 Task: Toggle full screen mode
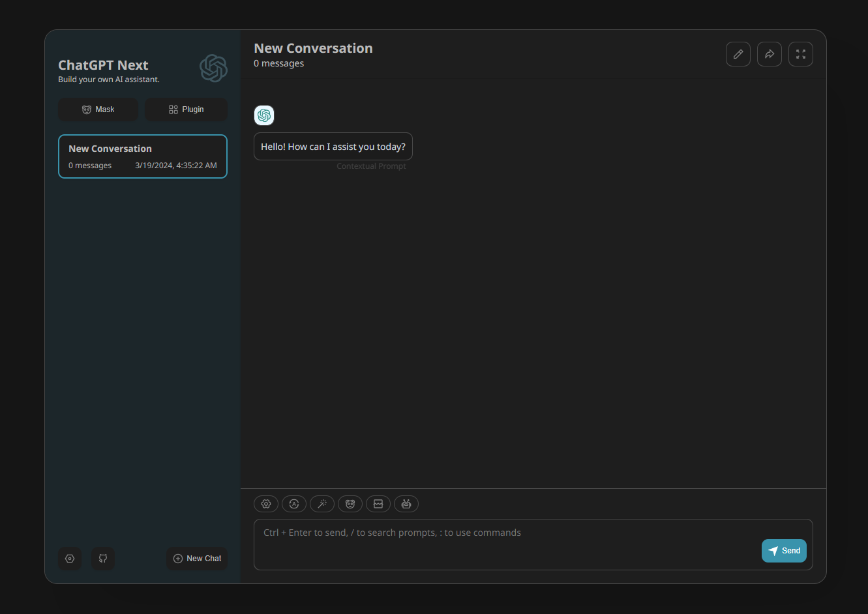(x=801, y=54)
